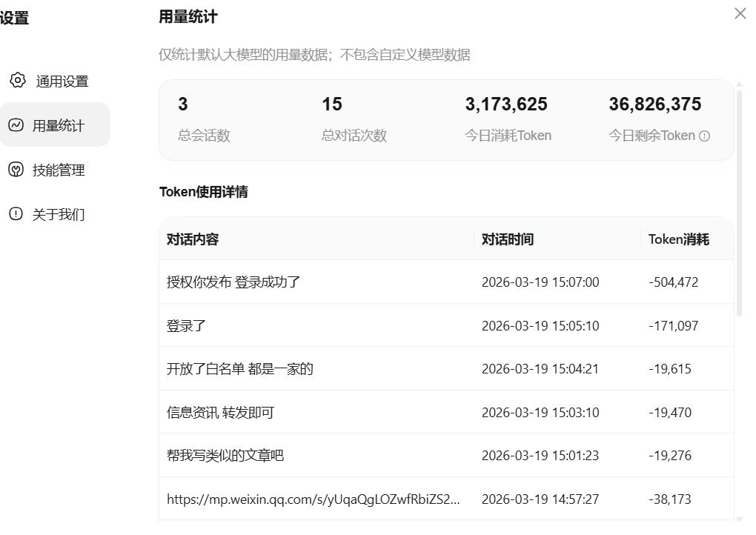
Task: Click the gear icon beside 通用设置
Action: (16, 81)
